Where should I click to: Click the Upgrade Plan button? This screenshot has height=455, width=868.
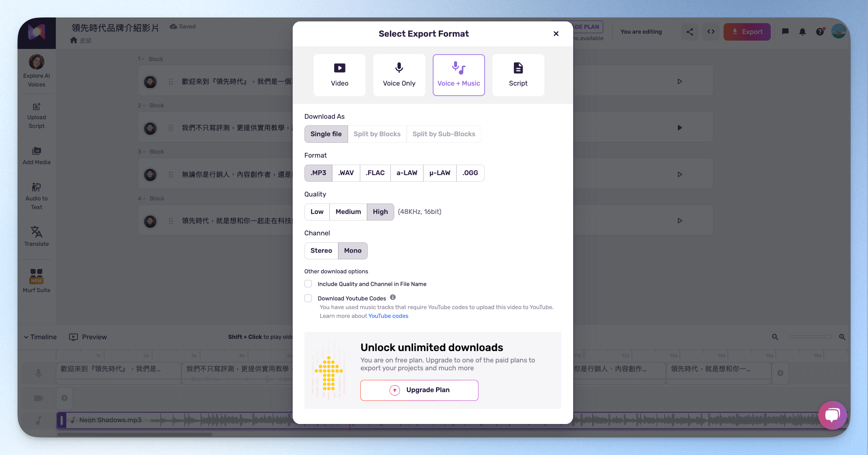pyautogui.click(x=419, y=390)
